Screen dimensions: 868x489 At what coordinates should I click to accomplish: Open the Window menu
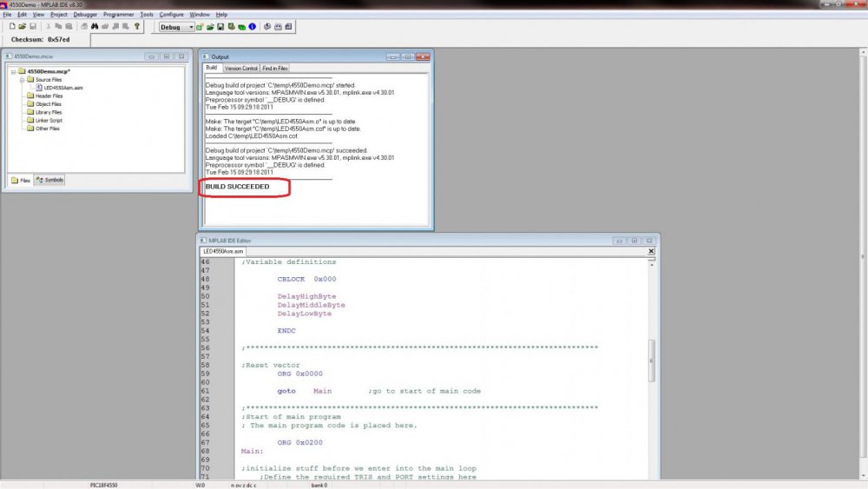(200, 15)
